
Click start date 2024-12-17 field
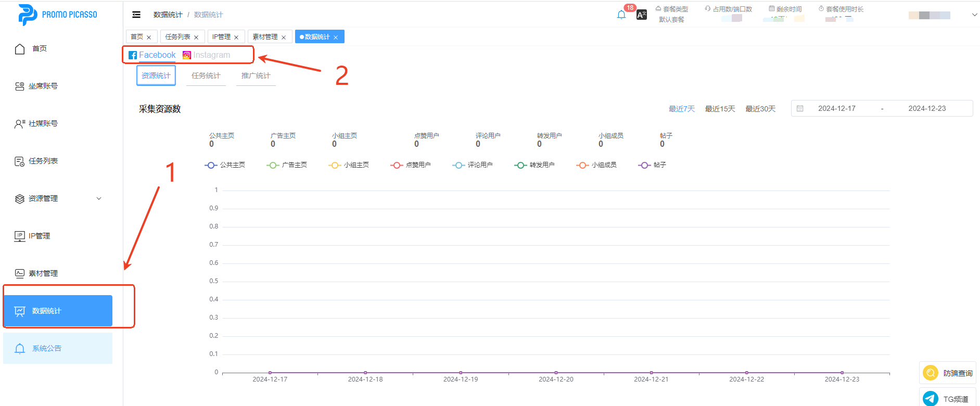[x=837, y=109]
